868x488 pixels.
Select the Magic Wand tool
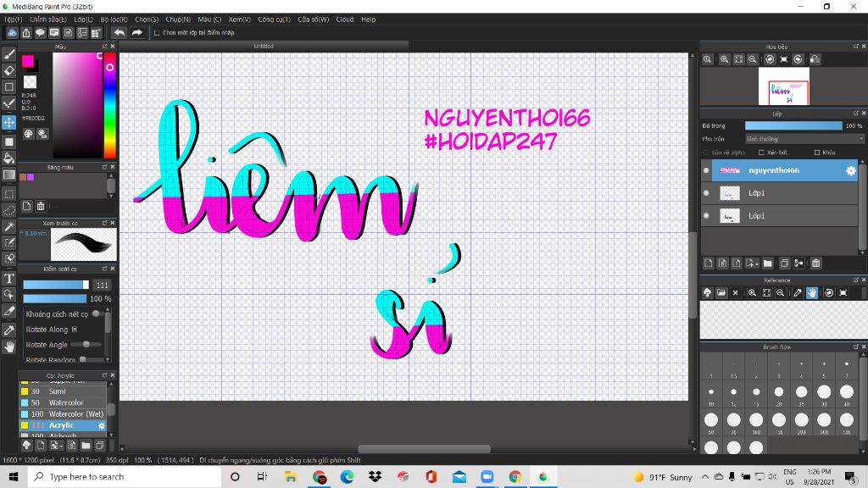(x=8, y=226)
